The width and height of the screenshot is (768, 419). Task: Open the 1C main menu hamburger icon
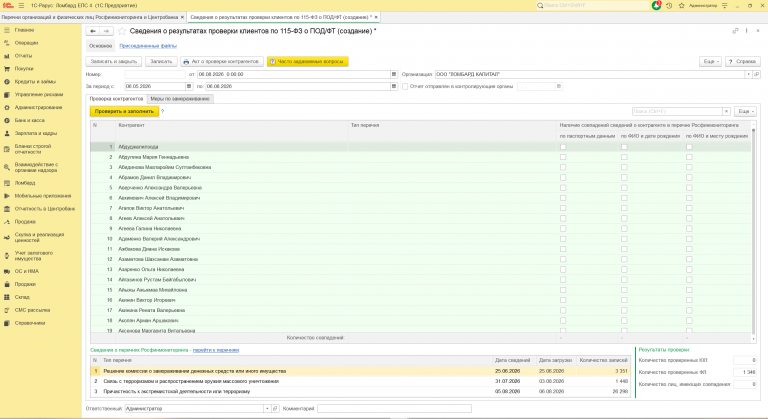pos(21,5)
